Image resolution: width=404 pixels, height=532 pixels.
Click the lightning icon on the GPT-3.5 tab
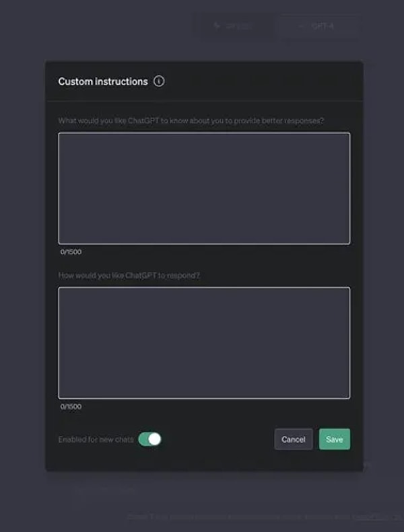coord(217,26)
